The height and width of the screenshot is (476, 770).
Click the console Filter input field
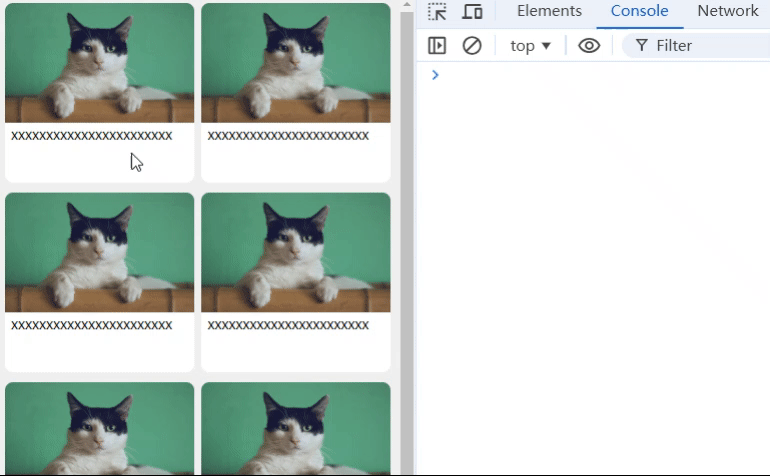(697, 46)
